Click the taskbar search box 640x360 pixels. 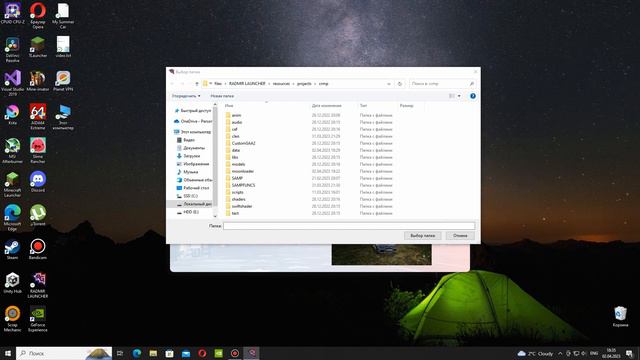(64, 353)
